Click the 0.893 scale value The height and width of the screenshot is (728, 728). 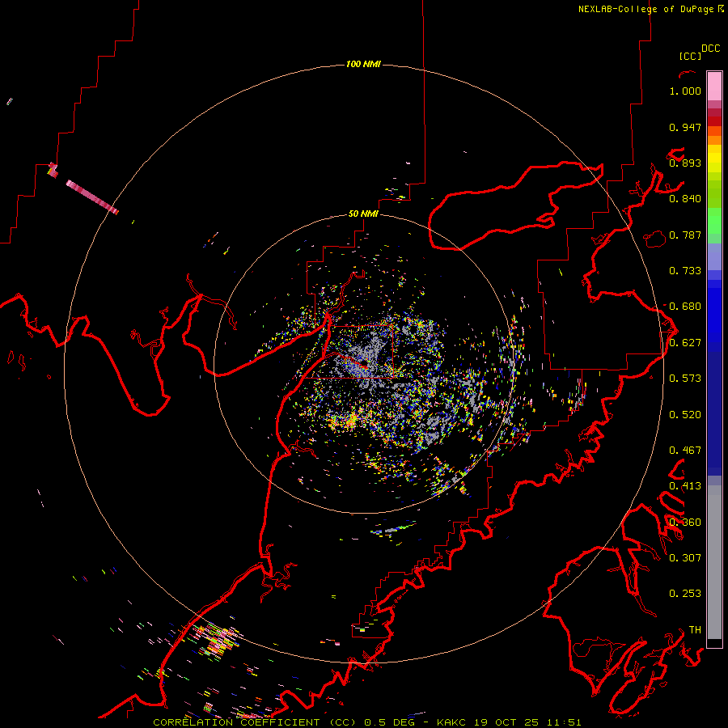pyautogui.click(x=685, y=163)
